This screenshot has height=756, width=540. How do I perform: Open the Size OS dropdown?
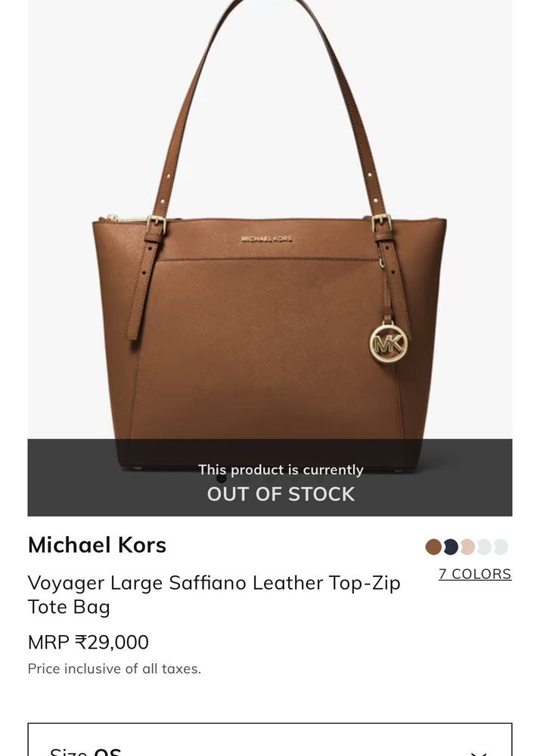point(270,739)
